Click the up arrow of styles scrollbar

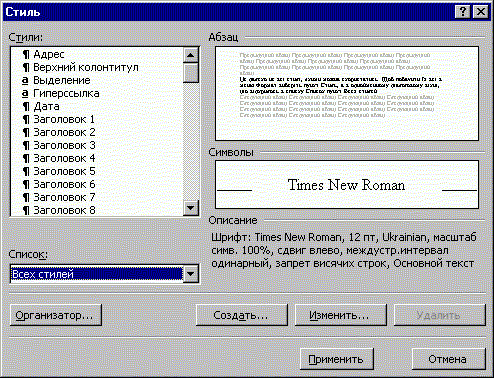191,55
